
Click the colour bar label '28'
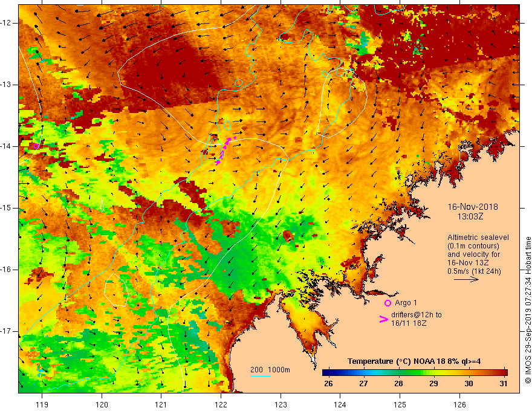pyautogui.click(x=398, y=384)
